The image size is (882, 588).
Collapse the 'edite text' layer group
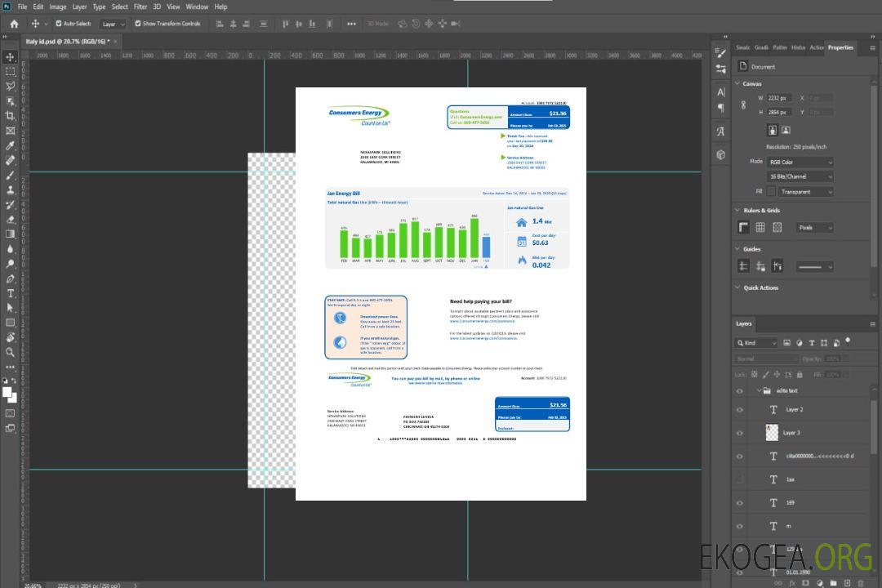tap(759, 391)
